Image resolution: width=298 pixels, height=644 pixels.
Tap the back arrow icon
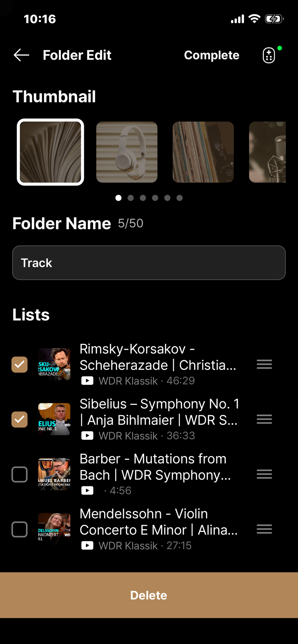pos(21,55)
